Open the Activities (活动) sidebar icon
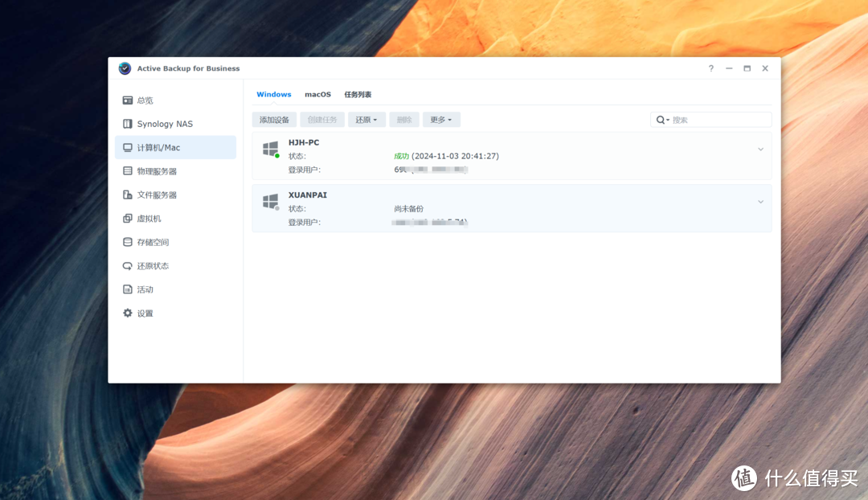This screenshot has height=500, width=868. point(127,289)
